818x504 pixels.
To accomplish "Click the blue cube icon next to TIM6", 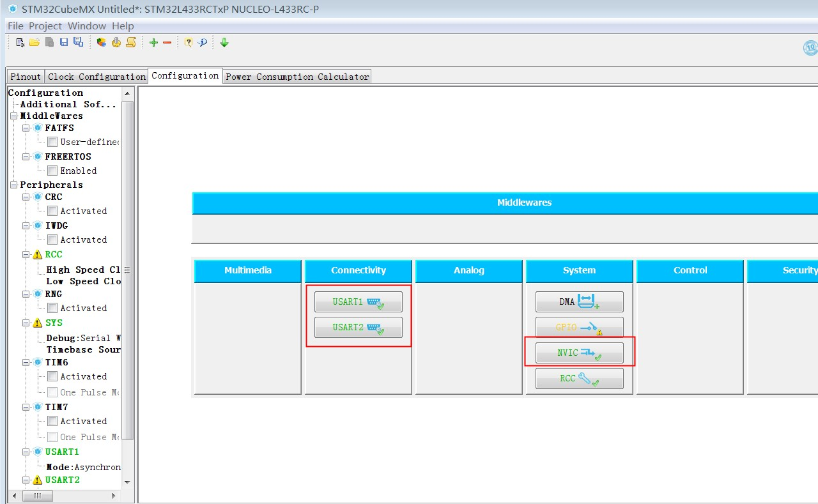I will (38, 362).
